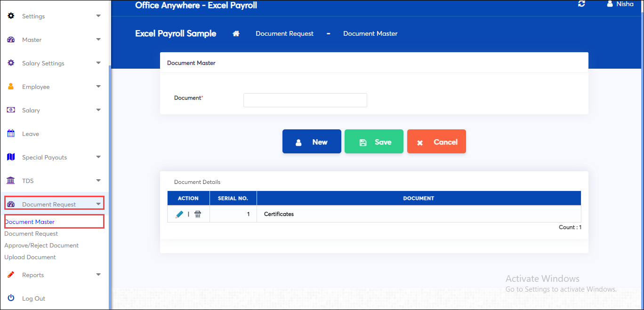Select the Log Out menu item

33,298
